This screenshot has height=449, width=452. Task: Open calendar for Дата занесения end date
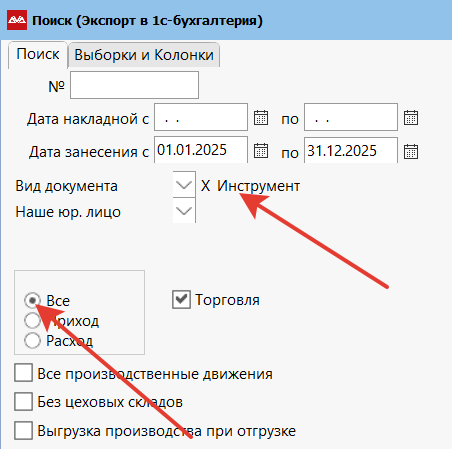tap(411, 151)
